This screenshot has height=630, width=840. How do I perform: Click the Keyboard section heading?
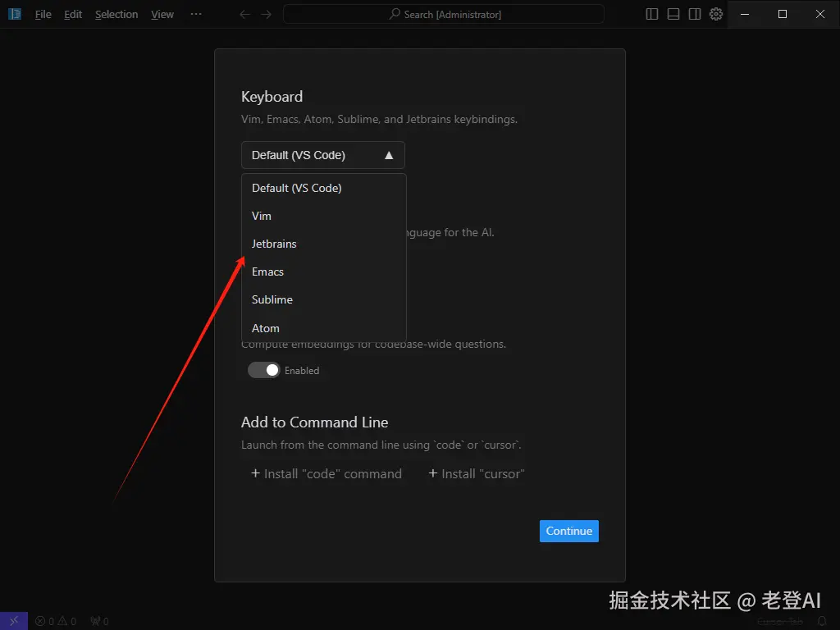coord(272,97)
